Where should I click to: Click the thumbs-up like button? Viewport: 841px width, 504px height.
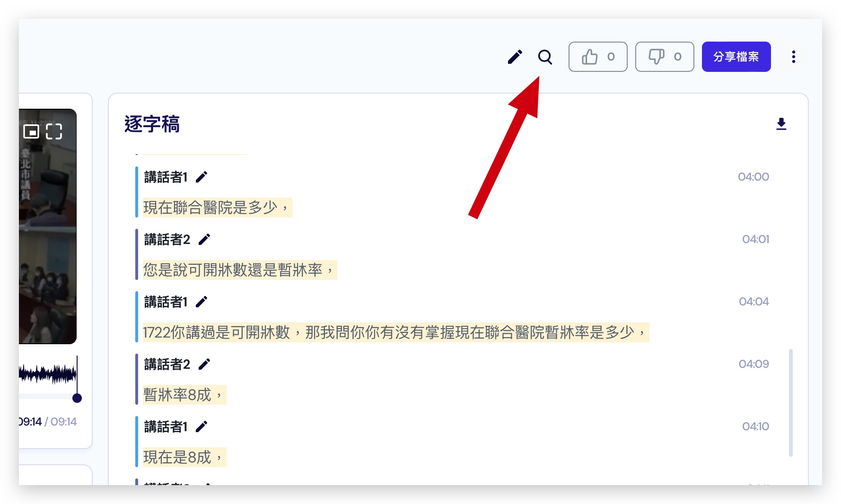598,57
